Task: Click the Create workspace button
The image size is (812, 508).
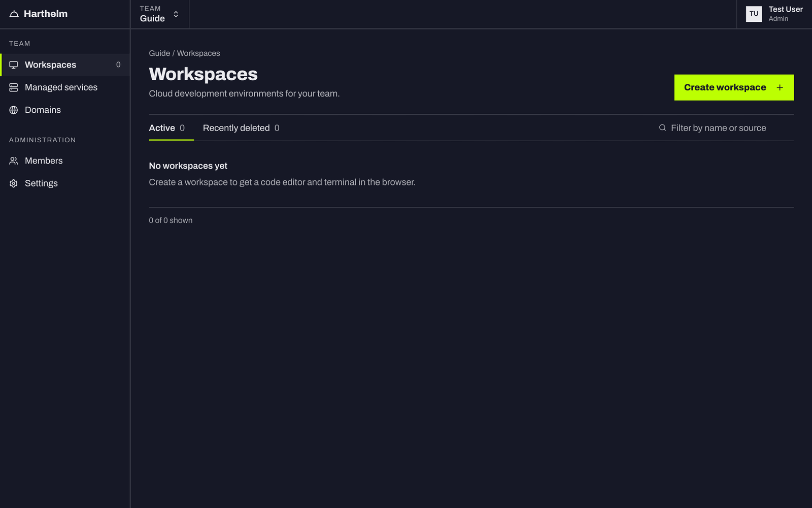Action: (734, 87)
